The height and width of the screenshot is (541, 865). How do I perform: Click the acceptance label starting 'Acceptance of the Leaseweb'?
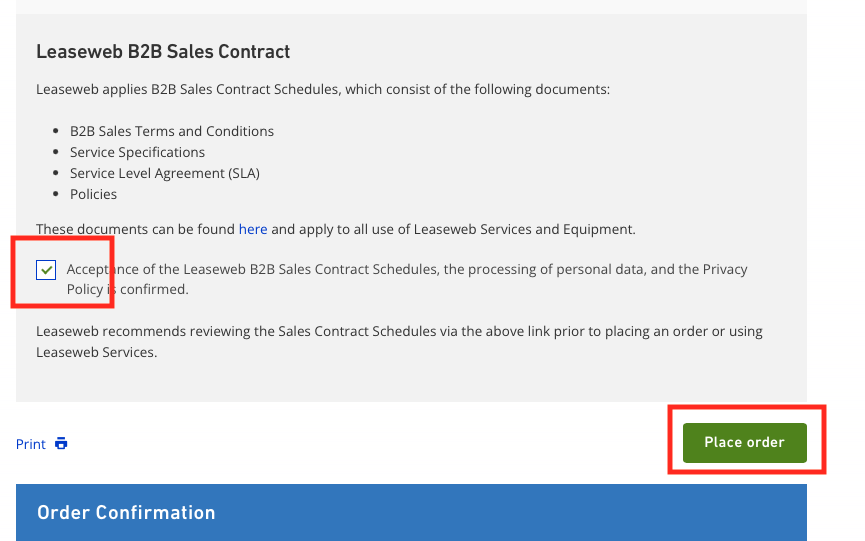[x=300, y=269]
